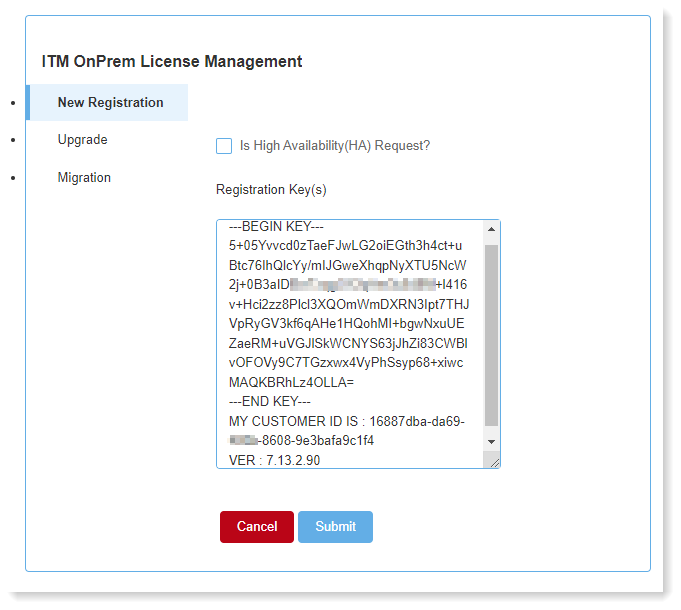Click the 'ITM OnPrem License Management' heading

point(172,61)
